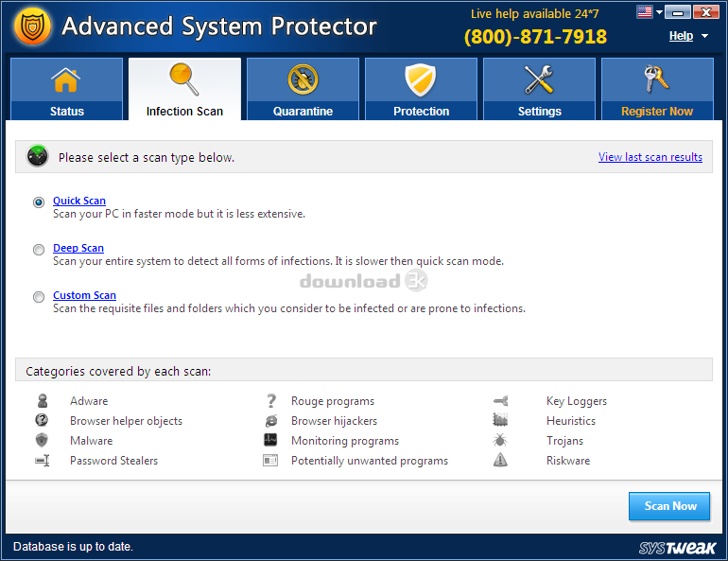This screenshot has width=728, height=561.
Task: Click the Riskware label
Action: (568, 461)
